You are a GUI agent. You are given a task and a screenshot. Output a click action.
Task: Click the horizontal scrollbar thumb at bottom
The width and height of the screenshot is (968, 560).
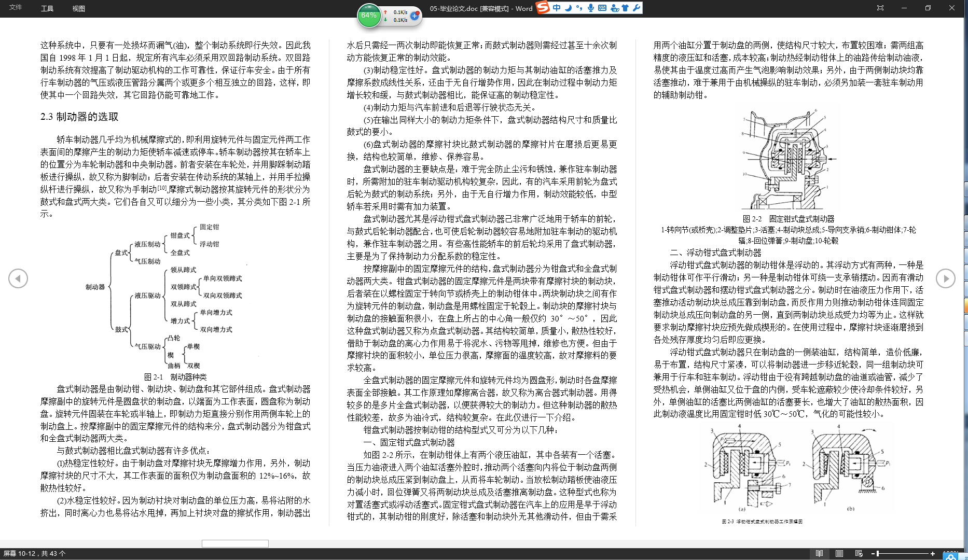(235, 543)
